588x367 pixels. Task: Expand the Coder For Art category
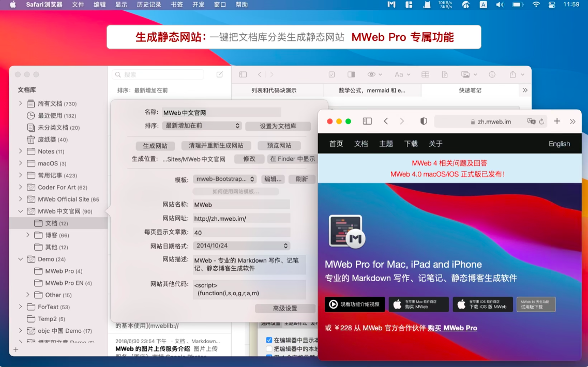[21, 187]
